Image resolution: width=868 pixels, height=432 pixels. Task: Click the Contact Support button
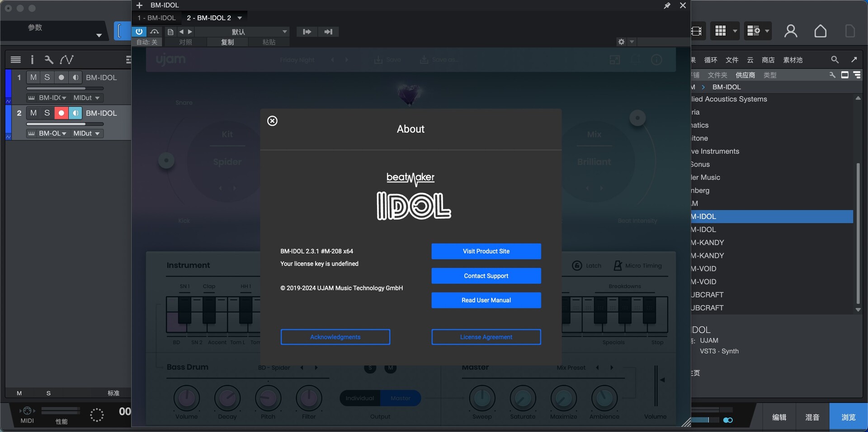point(486,276)
